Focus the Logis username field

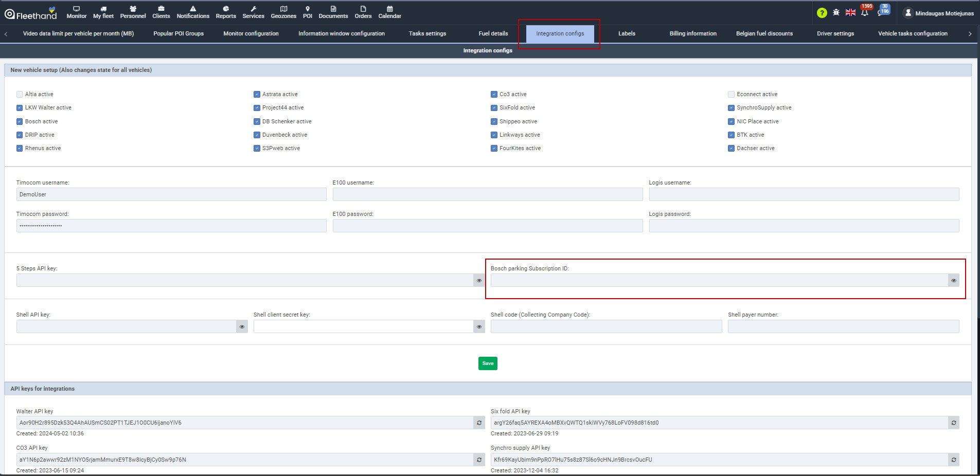(x=804, y=194)
